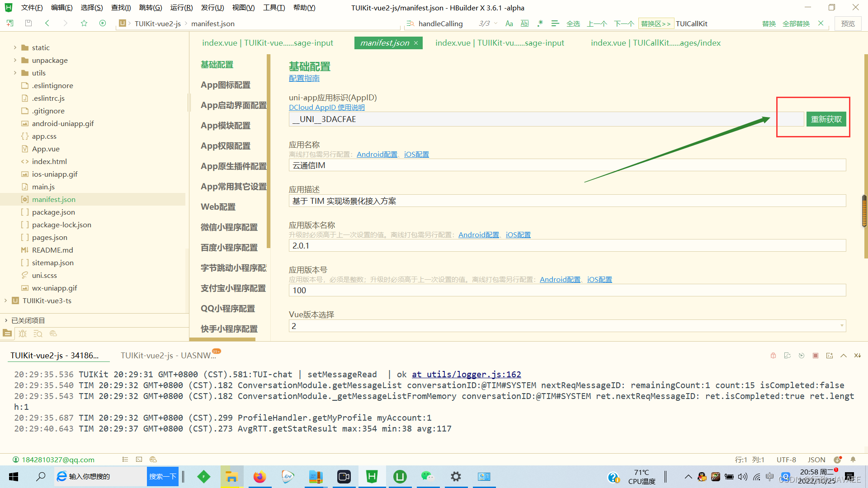Viewport: 868px width, 488px height.
Task: Close the find and replace bar
Action: point(821,23)
